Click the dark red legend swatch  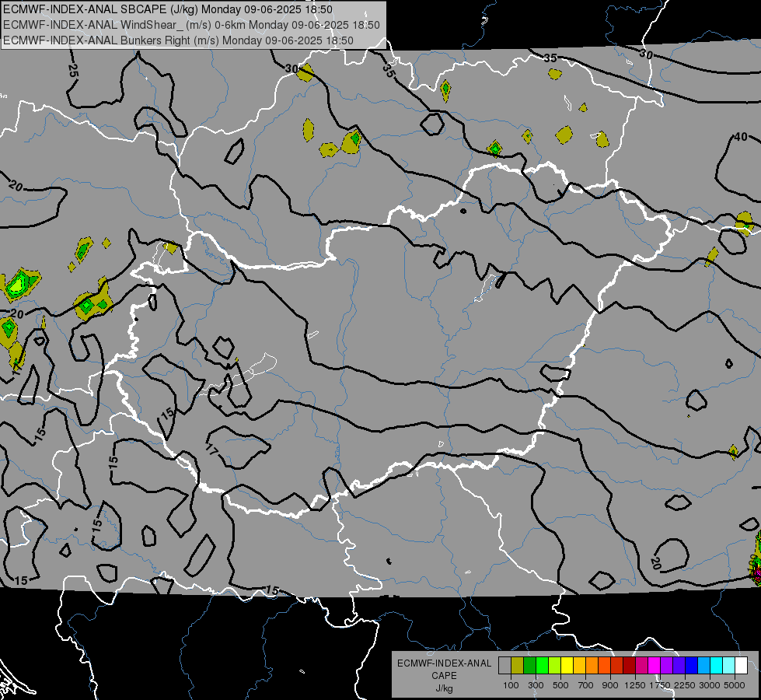(x=630, y=665)
